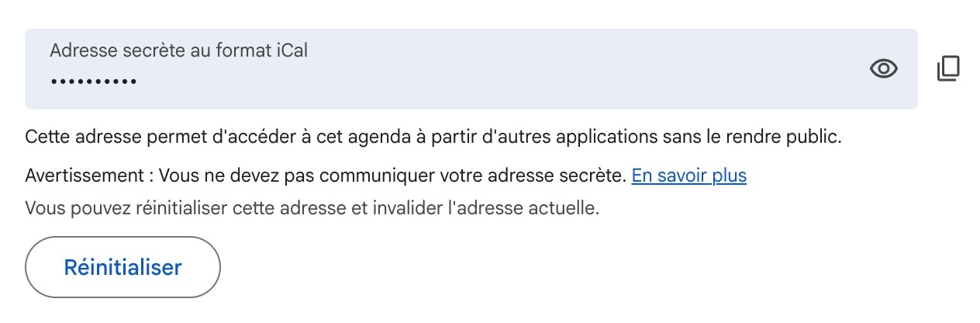Image resolution: width=980 pixels, height=323 pixels.
Task: Reset the secret address with Réinitialiser
Action: [x=122, y=267]
